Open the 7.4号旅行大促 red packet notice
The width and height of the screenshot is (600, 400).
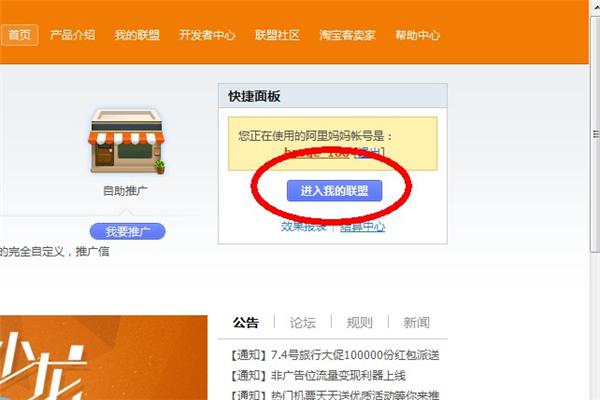(335, 355)
